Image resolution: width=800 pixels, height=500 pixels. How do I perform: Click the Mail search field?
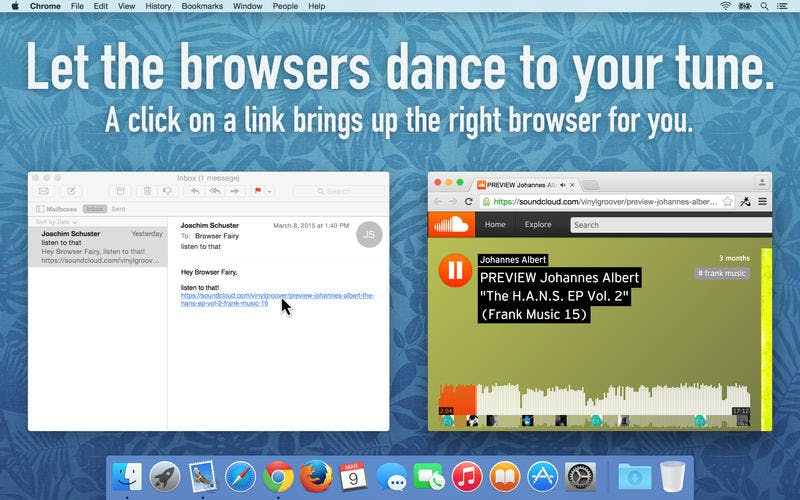click(x=339, y=191)
